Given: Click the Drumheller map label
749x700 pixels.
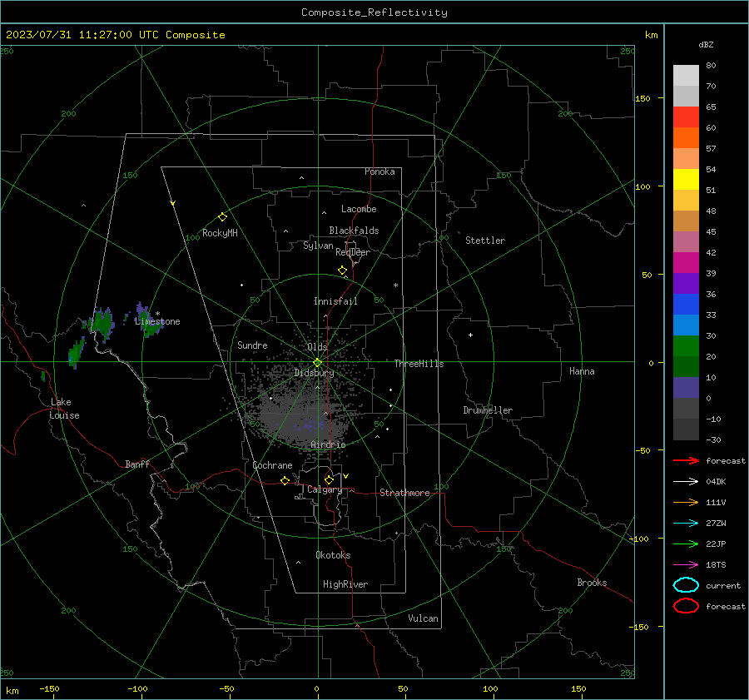Looking at the screenshot, I should pyautogui.click(x=488, y=410).
